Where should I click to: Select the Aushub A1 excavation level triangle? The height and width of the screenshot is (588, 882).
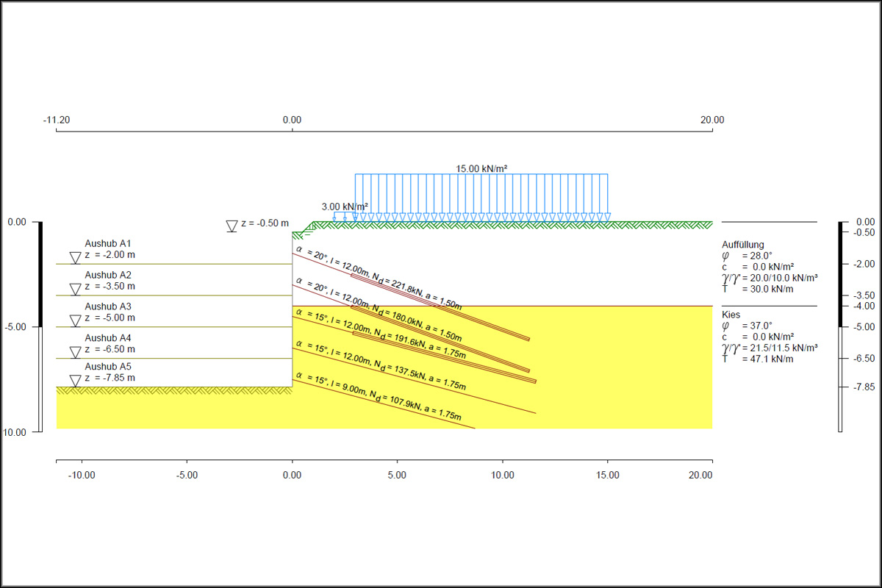(75, 257)
